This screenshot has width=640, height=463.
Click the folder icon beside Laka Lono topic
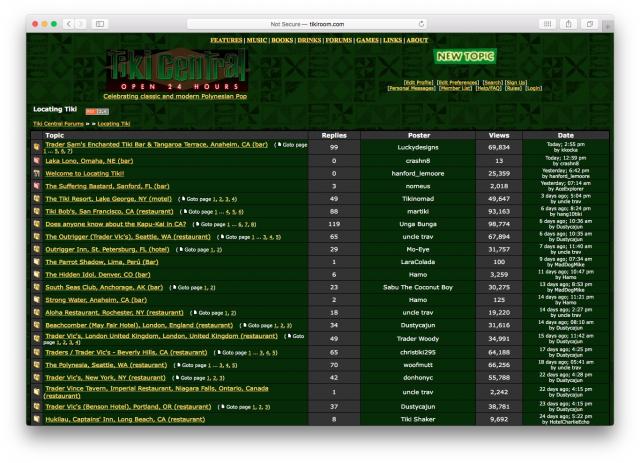36,160
